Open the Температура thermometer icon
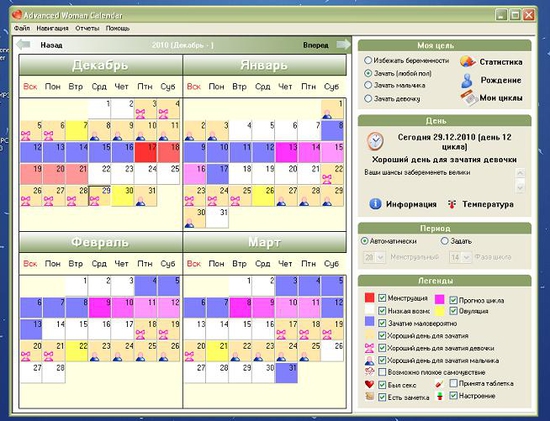550x421 pixels. [452, 204]
